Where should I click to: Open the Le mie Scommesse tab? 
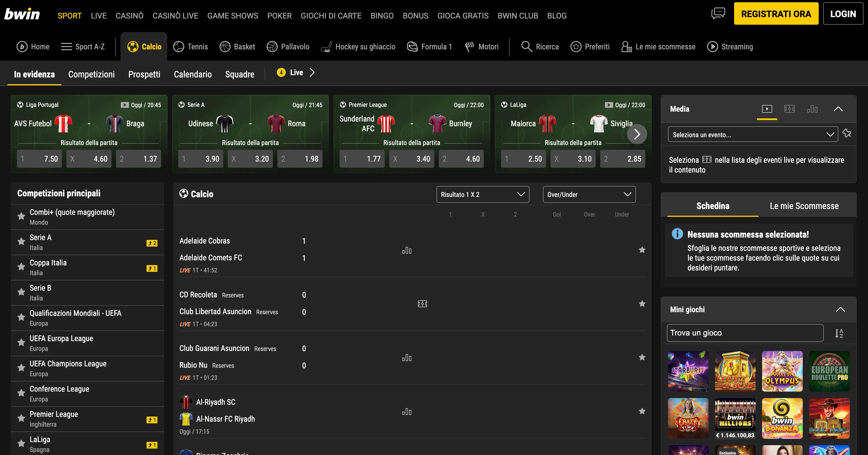804,206
